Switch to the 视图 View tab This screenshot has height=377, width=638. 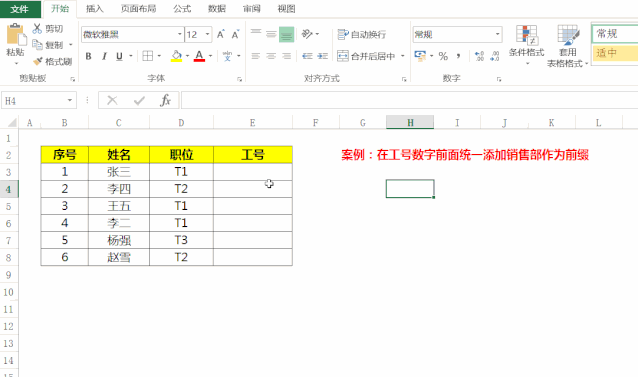tap(286, 9)
